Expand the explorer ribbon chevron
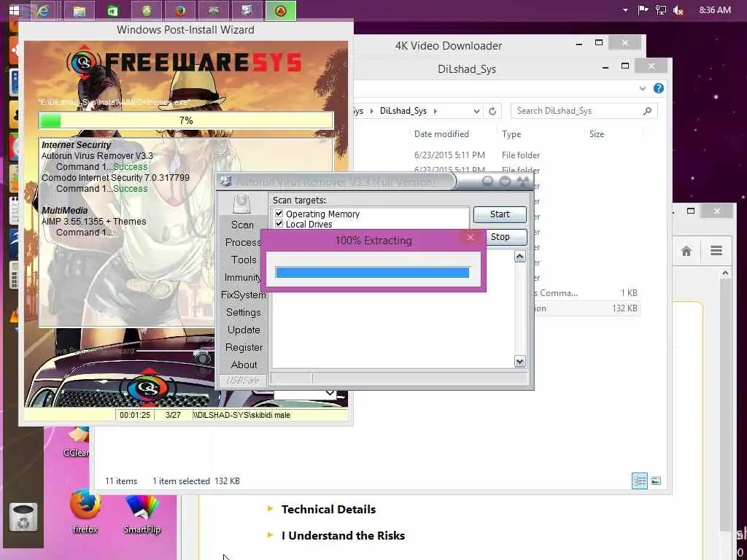Viewport: 747px width, 560px height. pyautogui.click(x=642, y=88)
